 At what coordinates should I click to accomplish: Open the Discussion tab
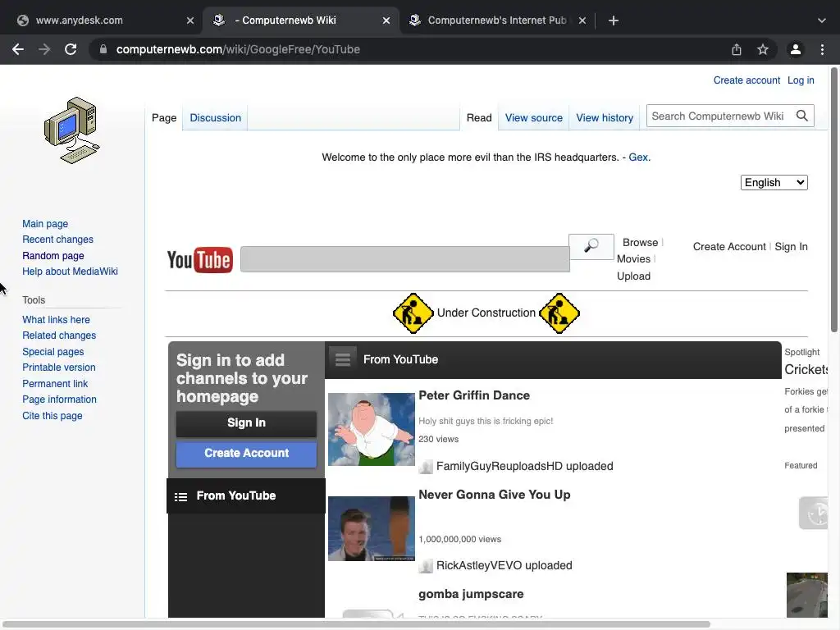click(x=216, y=118)
